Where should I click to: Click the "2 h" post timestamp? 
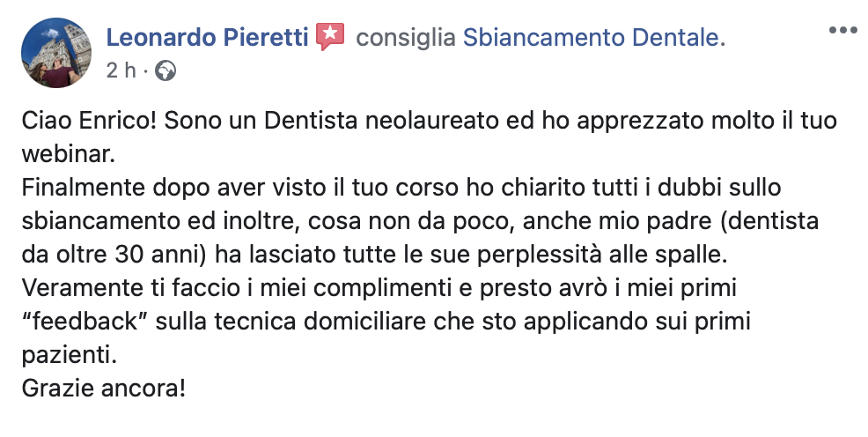(121, 70)
